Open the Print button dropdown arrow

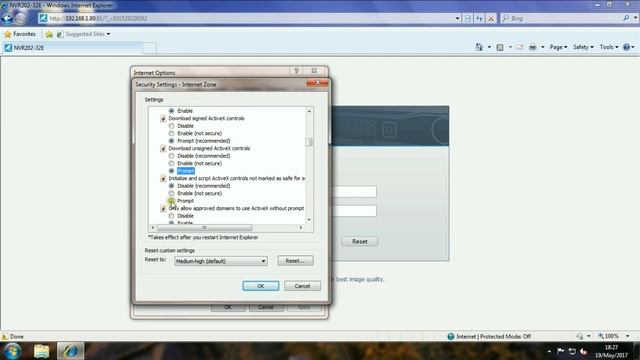[x=542, y=47]
